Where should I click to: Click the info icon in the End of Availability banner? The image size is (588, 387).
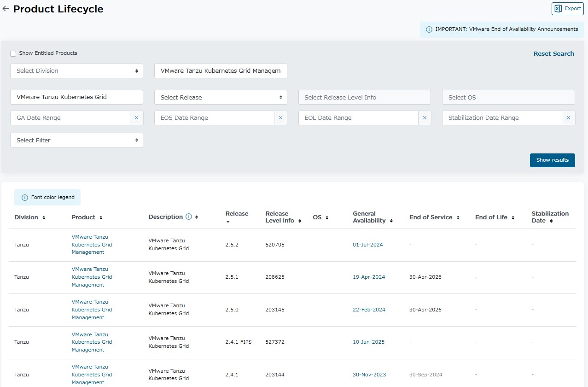click(429, 29)
